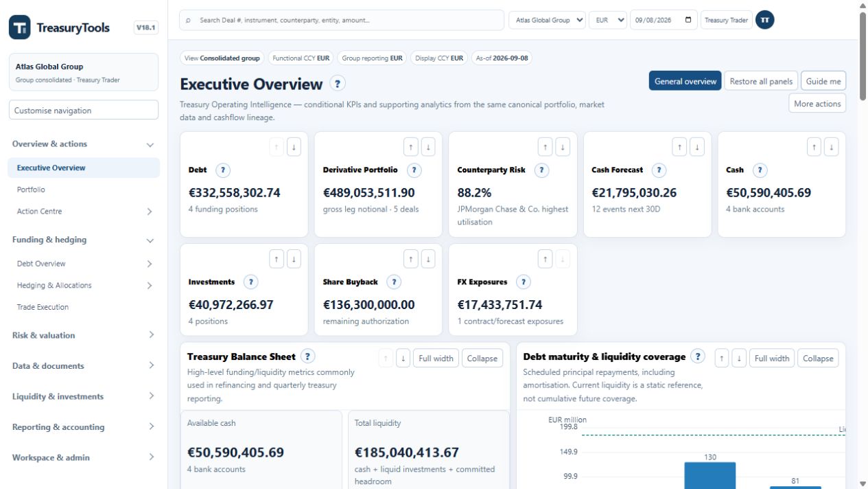Open Cash Forecast help icon
The image size is (868, 489).
pyautogui.click(x=659, y=170)
